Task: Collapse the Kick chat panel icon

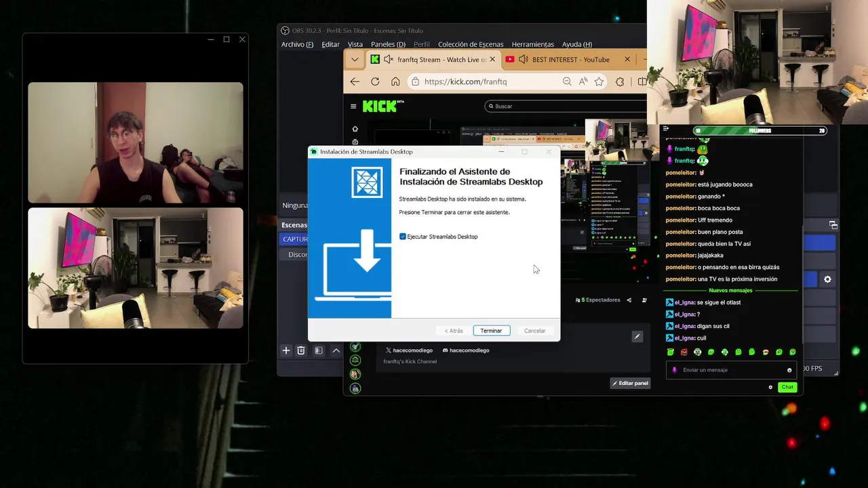Action: pos(666,129)
